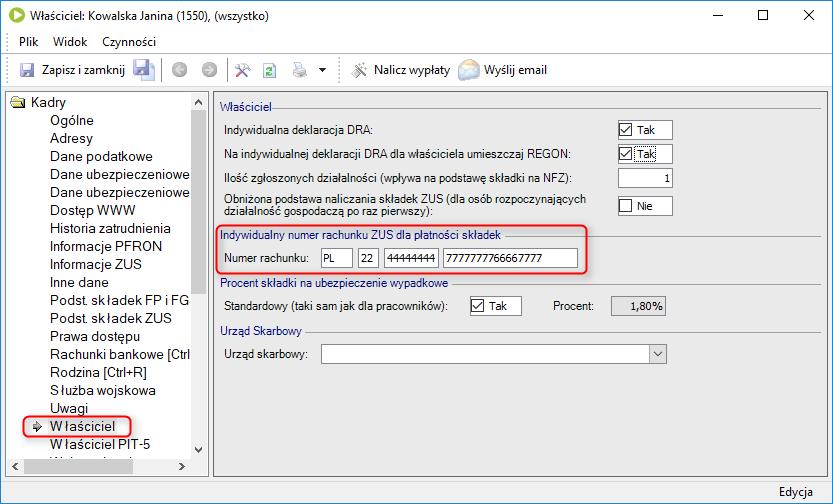Select Prawa dostępu in the tree
Image resolution: width=833 pixels, height=504 pixels.
[x=95, y=337]
